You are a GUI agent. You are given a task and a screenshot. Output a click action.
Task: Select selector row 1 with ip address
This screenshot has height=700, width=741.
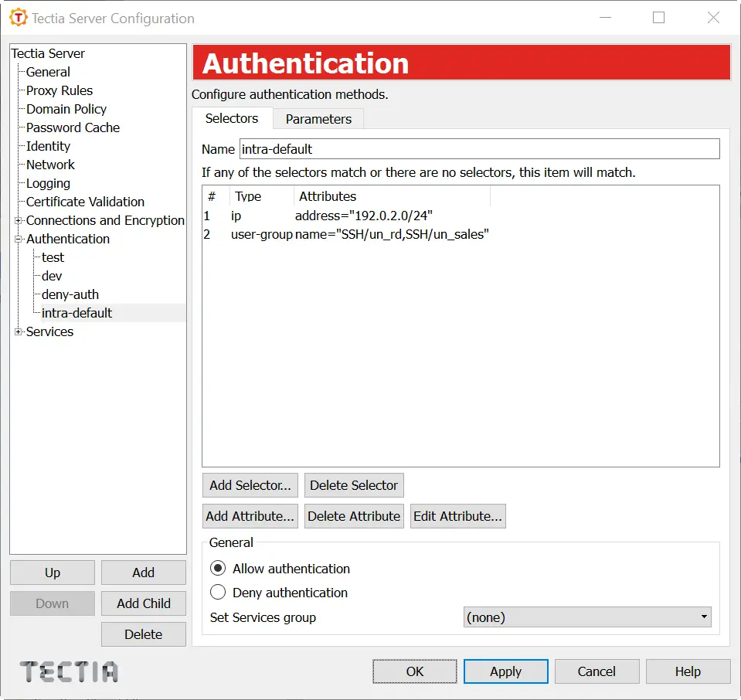click(346, 216)
